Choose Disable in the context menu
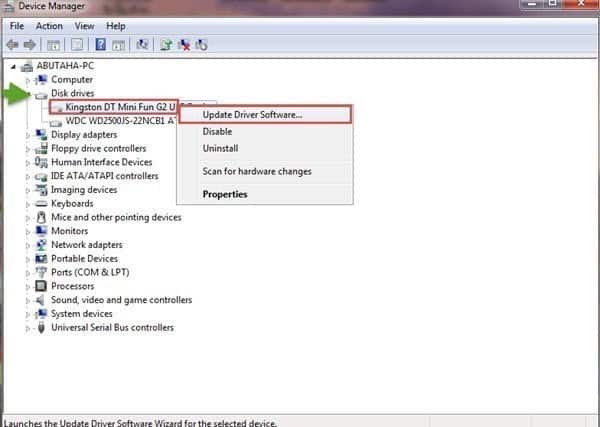Screen dimensions: 600x427 [265, 132]
